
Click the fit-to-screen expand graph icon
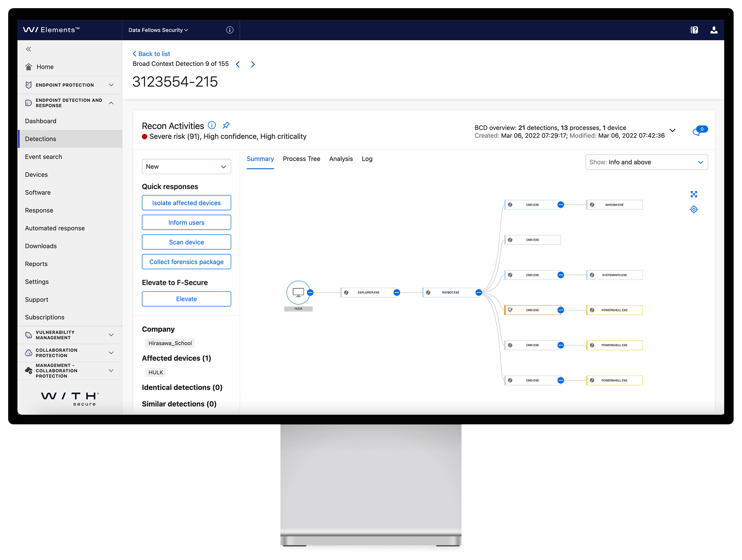[x=694, y=194]
